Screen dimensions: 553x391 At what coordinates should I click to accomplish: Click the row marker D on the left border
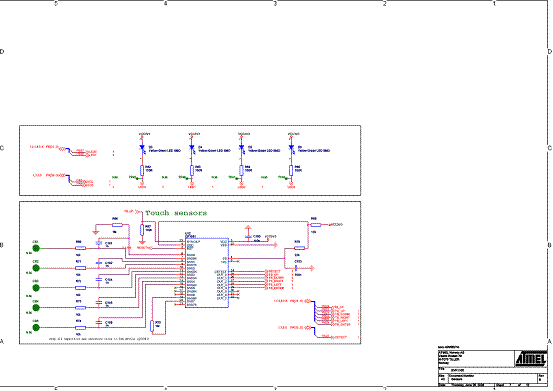click(2, 52)
